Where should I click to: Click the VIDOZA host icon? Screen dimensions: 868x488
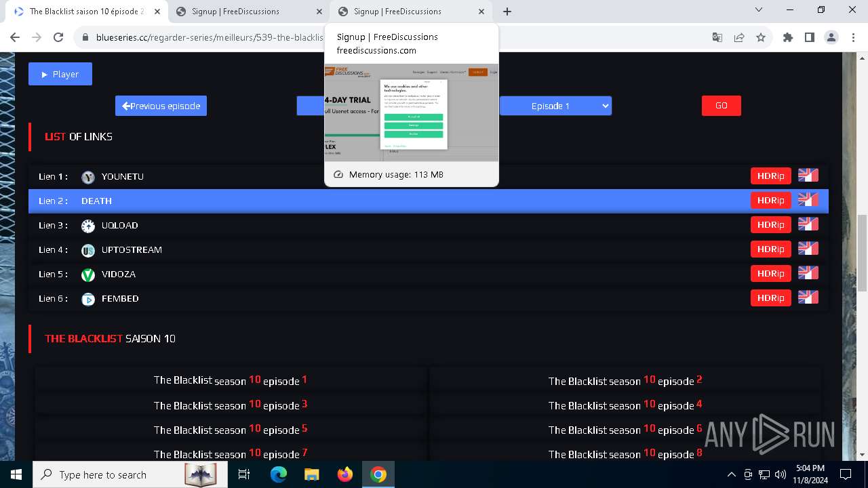[x=88, y=274]
